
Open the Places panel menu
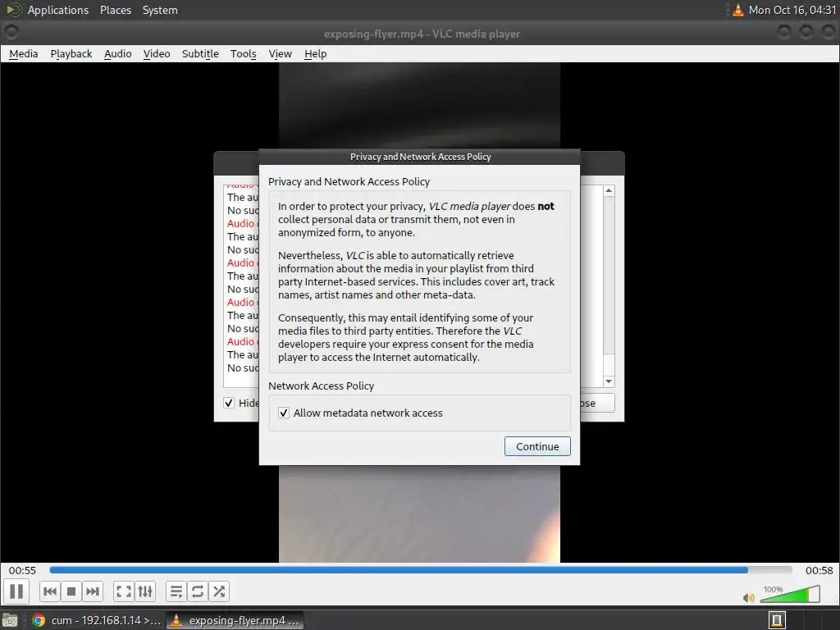coord(116,10)
